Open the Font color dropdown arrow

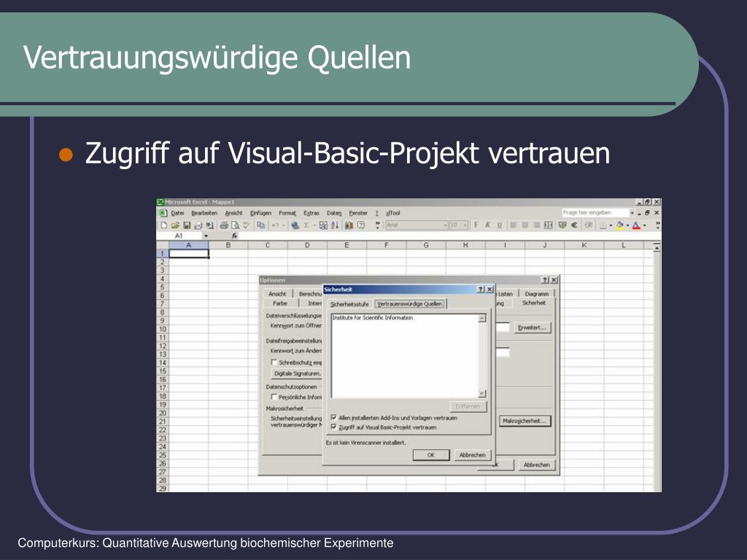coord(645,225)
